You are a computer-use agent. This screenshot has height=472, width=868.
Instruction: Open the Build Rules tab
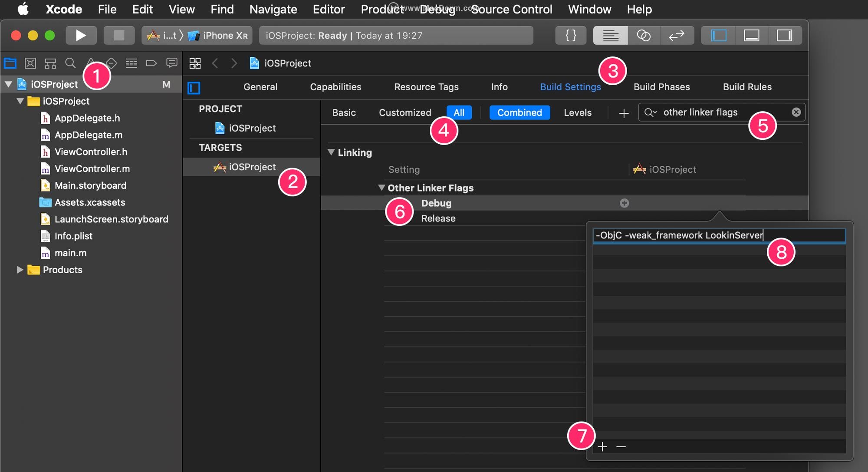(x=747, y=87)
